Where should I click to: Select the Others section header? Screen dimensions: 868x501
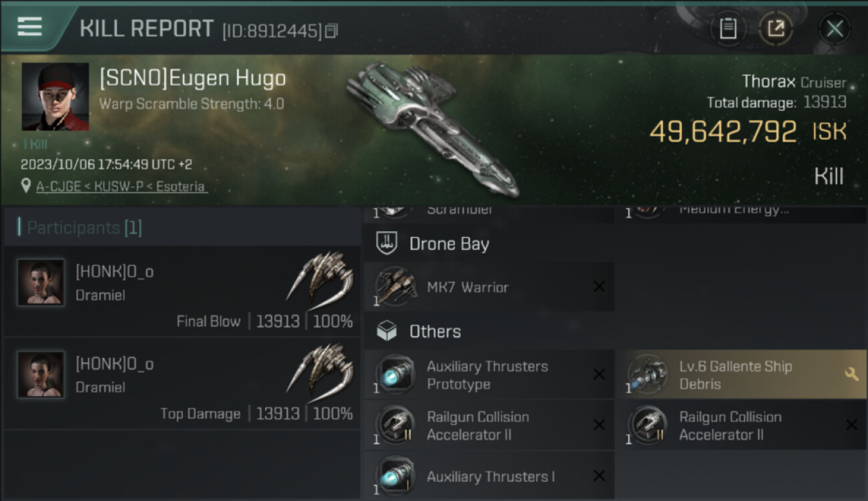(x=435, y=331)
